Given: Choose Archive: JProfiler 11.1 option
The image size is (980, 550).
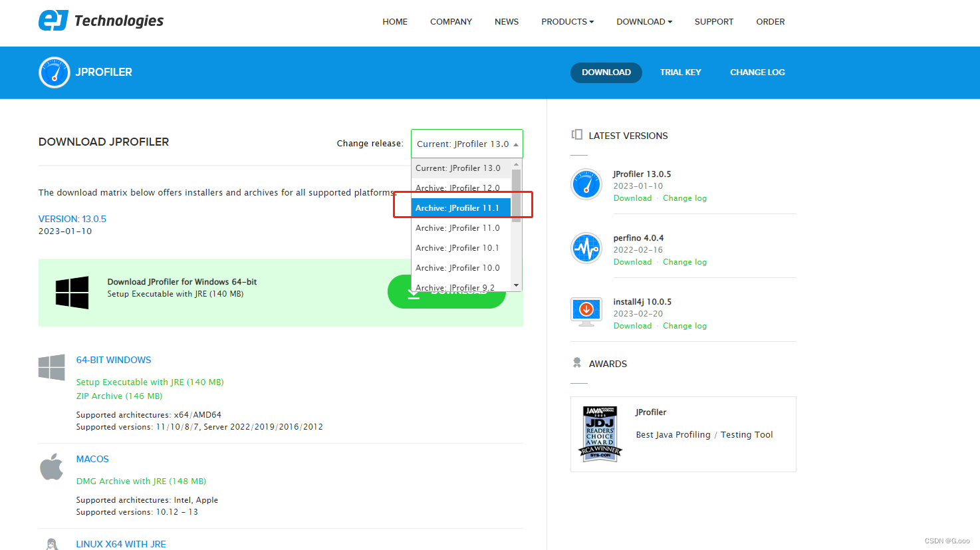Looking at the screenshot, I should coord(461,208).
